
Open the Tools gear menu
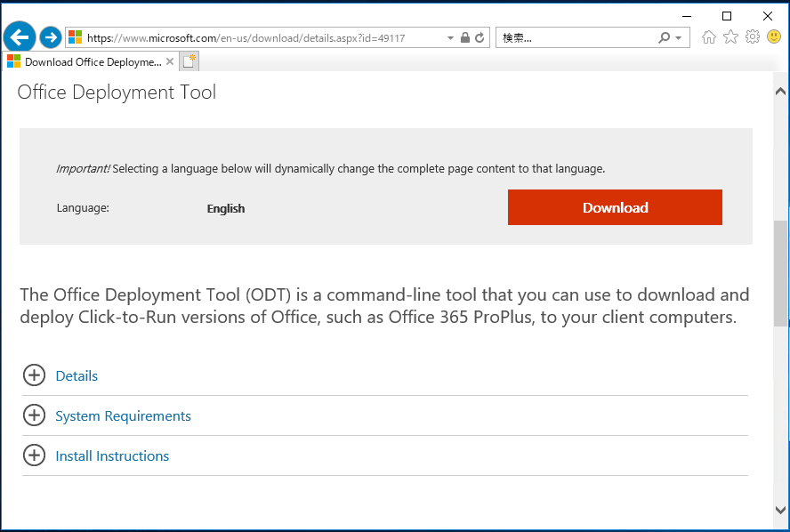[753, 36]
